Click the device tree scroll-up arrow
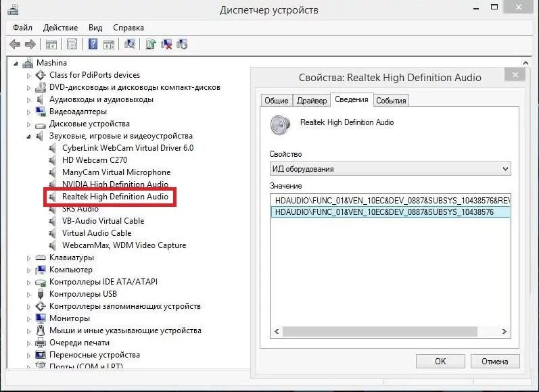539x392 pixels. click(x=525, y=63)
